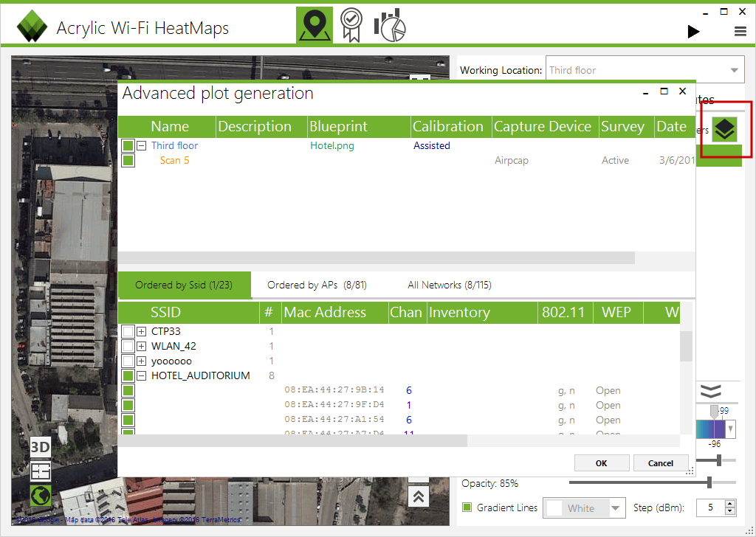Increase the Step dBm value

(x=730, y=504)
